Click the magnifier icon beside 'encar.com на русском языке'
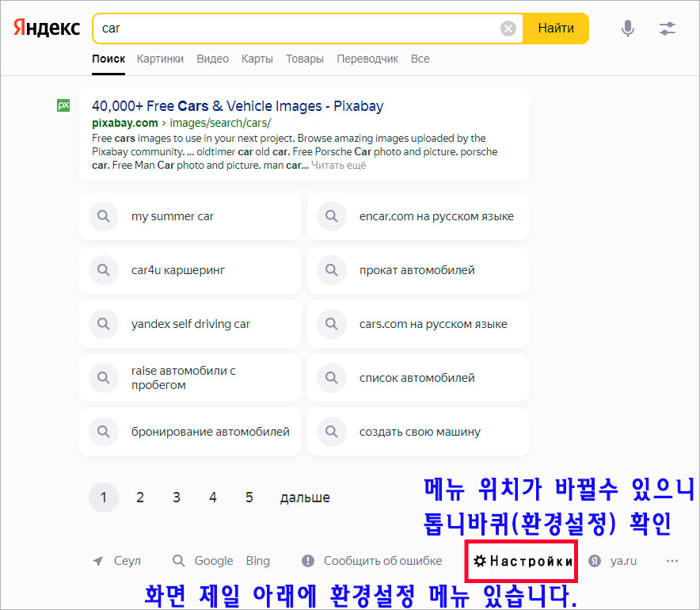This screenshot has width=700, height=610. [x=332, y=216]
